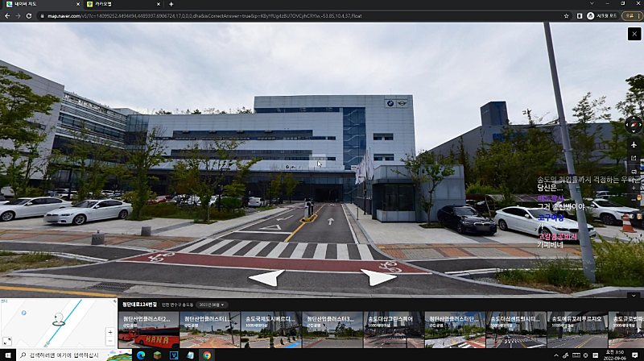The height and width of the screenshot is (361, 644).
Task: Open Microsoft Edge from the taskbar
Action: point(141,355)
